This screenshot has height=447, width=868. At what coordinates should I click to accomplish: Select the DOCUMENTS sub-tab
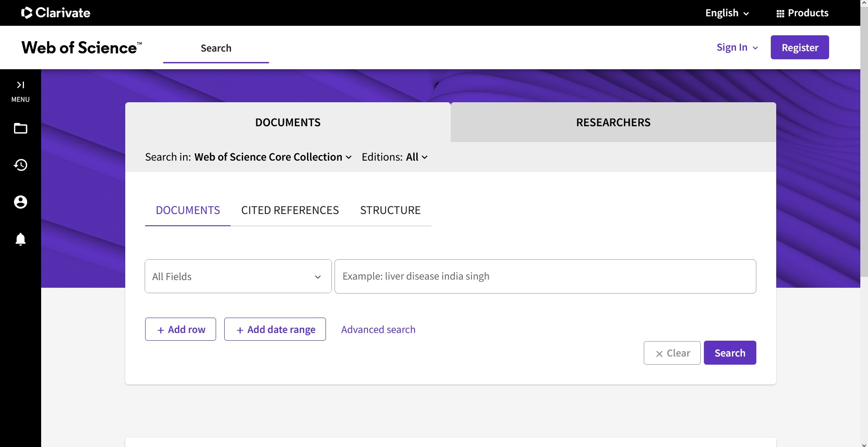pyautogui.click(x=188, y=210)
